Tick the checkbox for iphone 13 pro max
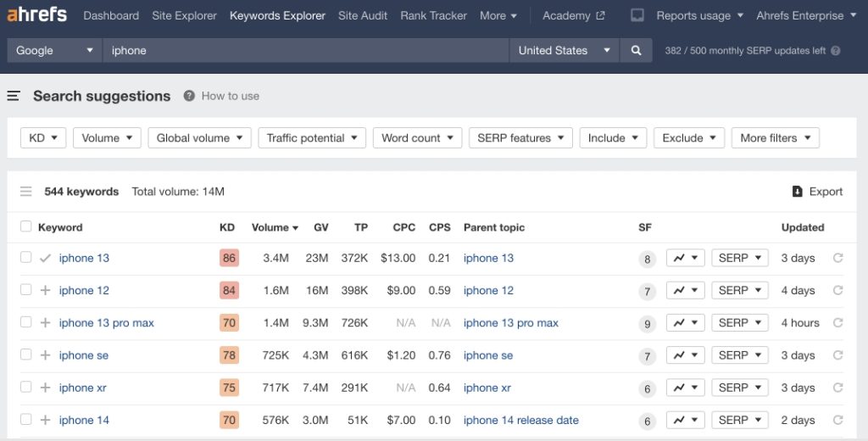Viewport: 868px width, 441px height. coord(25,322)
